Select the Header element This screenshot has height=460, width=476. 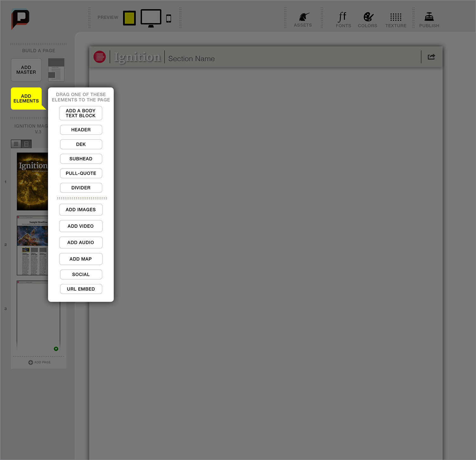81,130
